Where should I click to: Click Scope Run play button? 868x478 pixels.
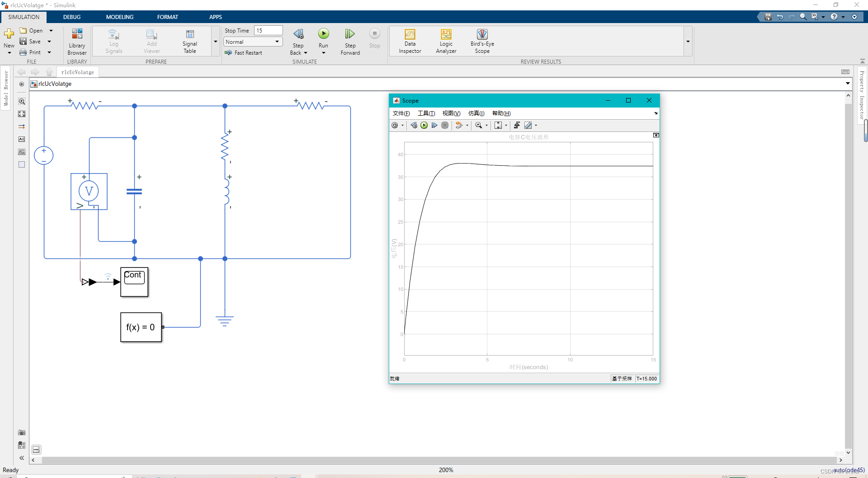[424, 126]
